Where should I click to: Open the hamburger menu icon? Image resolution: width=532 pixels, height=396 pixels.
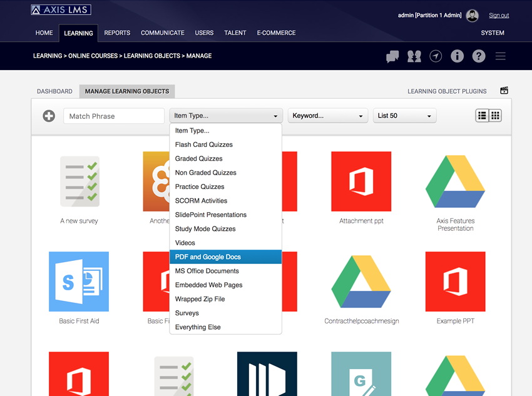coord(501,56)
